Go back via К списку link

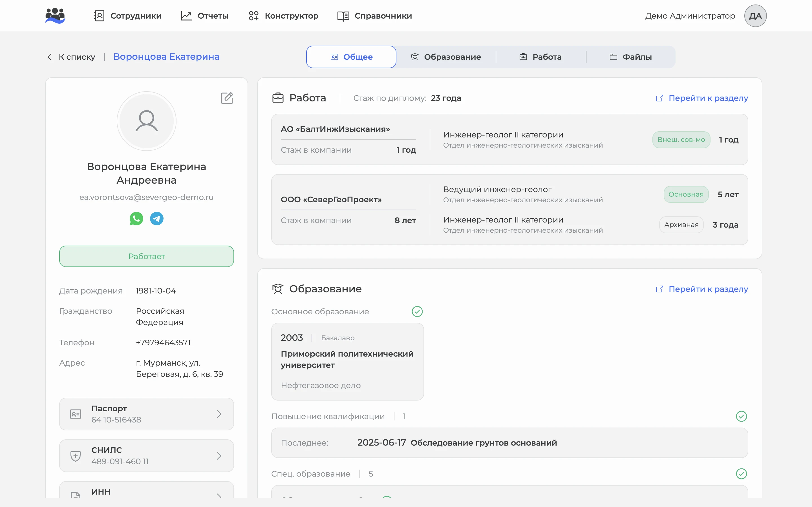pyautogui.click(x=71, y=57)
